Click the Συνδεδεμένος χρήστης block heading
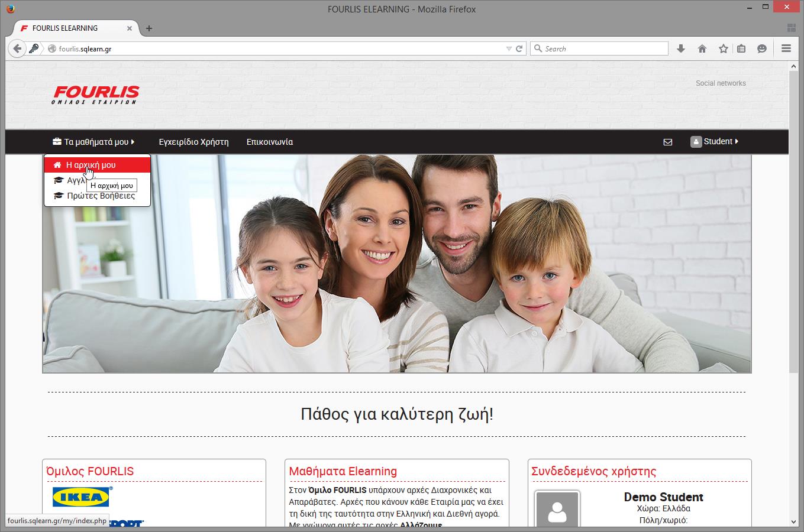Screen dimensions: 804x532 click(x=593, y=471)
